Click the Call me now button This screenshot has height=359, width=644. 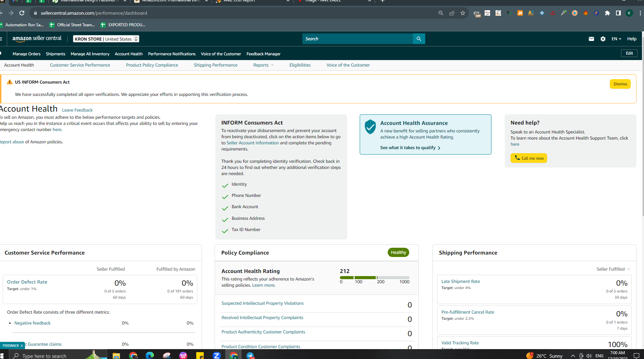(x=529, y=158)
